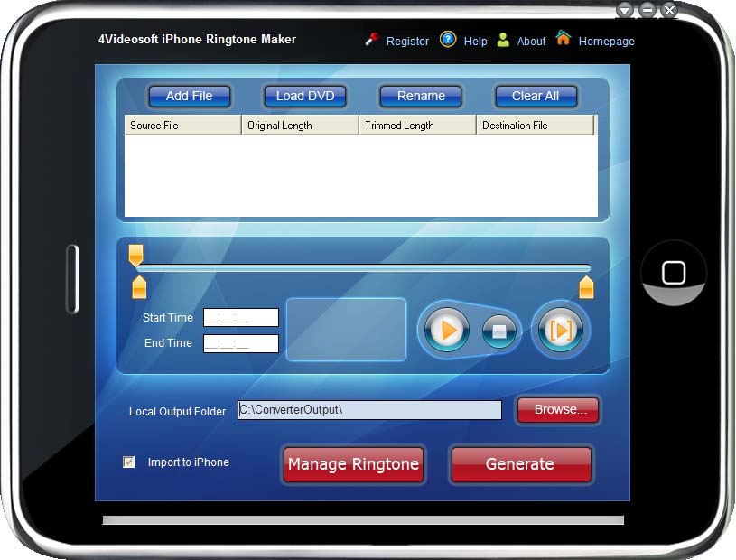Sort by the Original Length column header

pos(300,126)
